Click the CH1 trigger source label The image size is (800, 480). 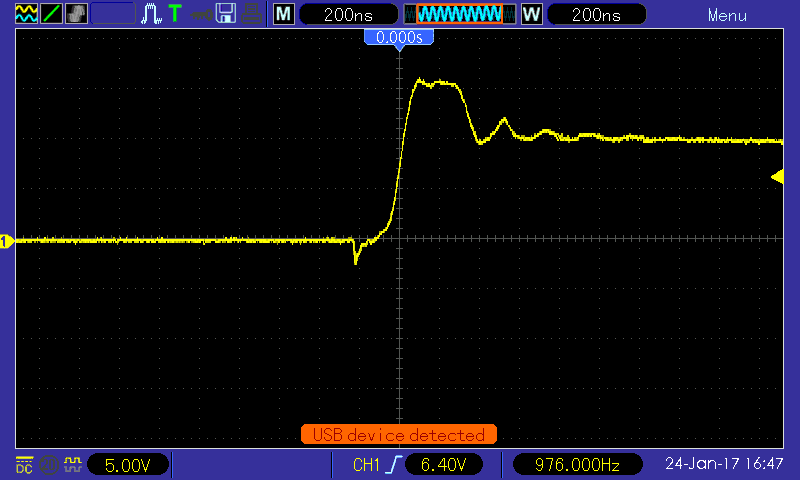click(366, 465)
